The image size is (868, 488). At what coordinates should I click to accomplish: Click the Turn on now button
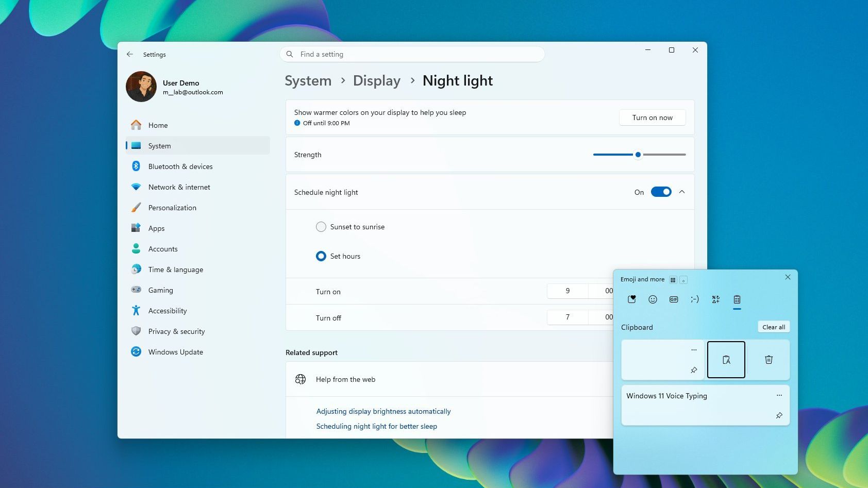(x=653, y=117)
